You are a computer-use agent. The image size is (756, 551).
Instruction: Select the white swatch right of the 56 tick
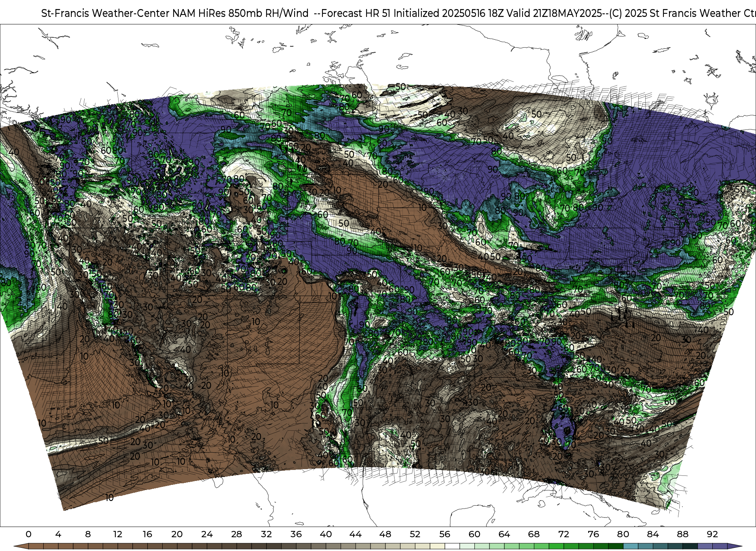pyautogui.click(x=452, y=546)
